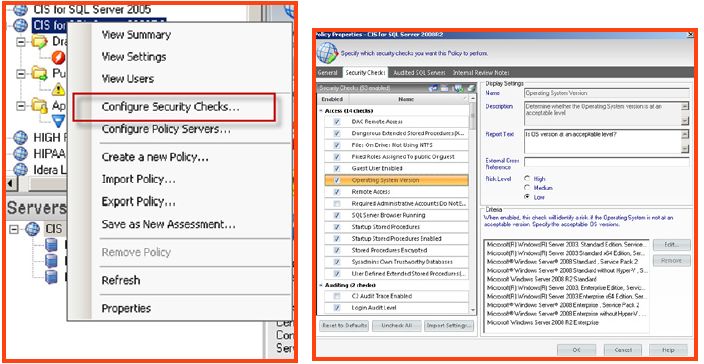This screenshot has width=704, height=364.
Task: Sort checks by Name column header
Action: (406, 99)
